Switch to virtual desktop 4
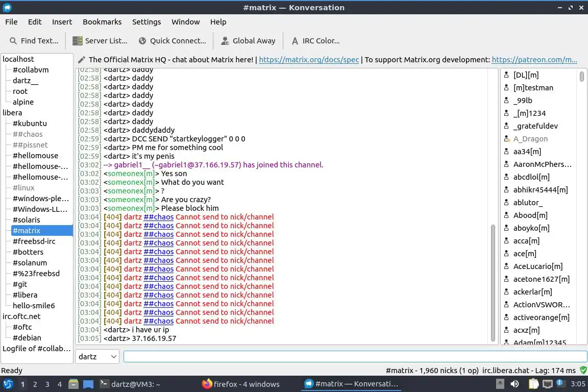The height and width of the screenshot is (392, 588). [x=59, y=384]
